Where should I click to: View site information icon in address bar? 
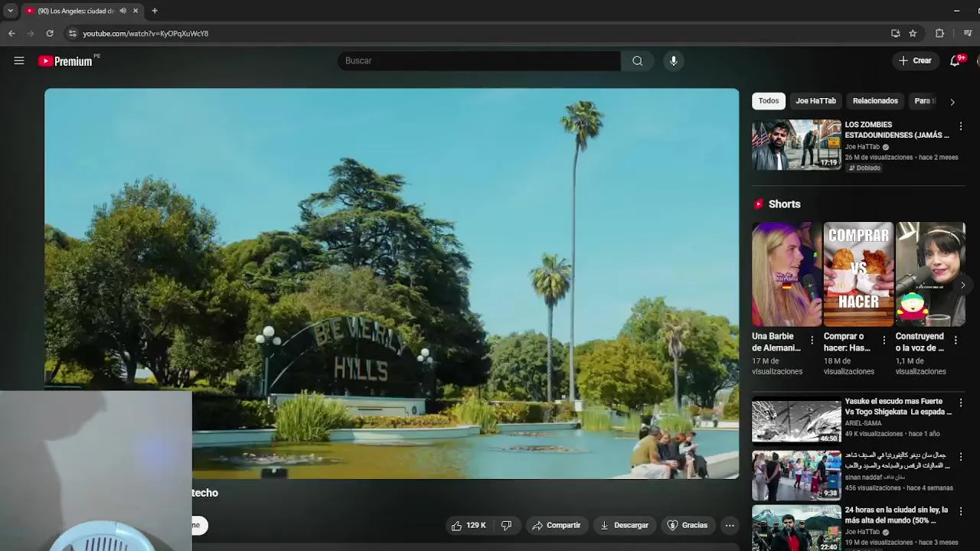tap(72, 33)
